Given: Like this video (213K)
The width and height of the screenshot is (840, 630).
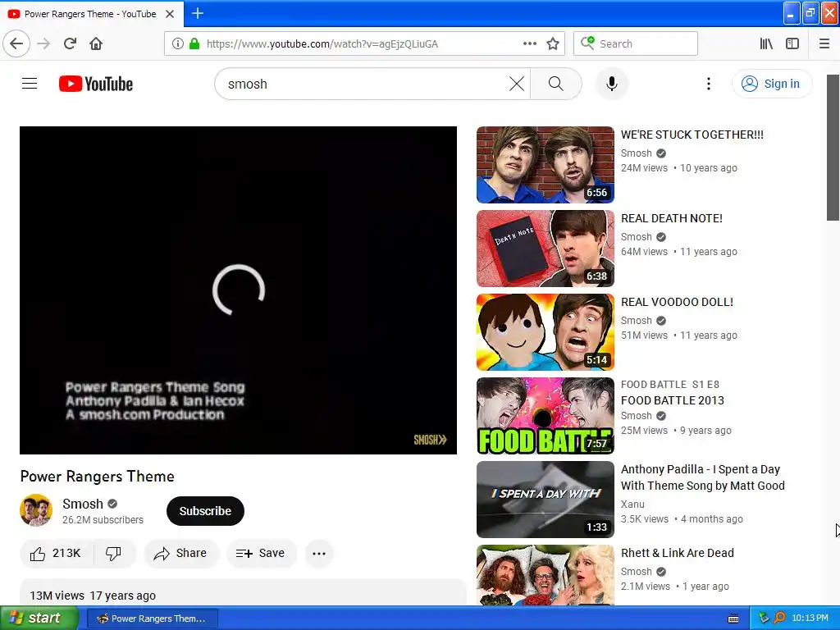Looking at the screenshot, I should (57, 553).
